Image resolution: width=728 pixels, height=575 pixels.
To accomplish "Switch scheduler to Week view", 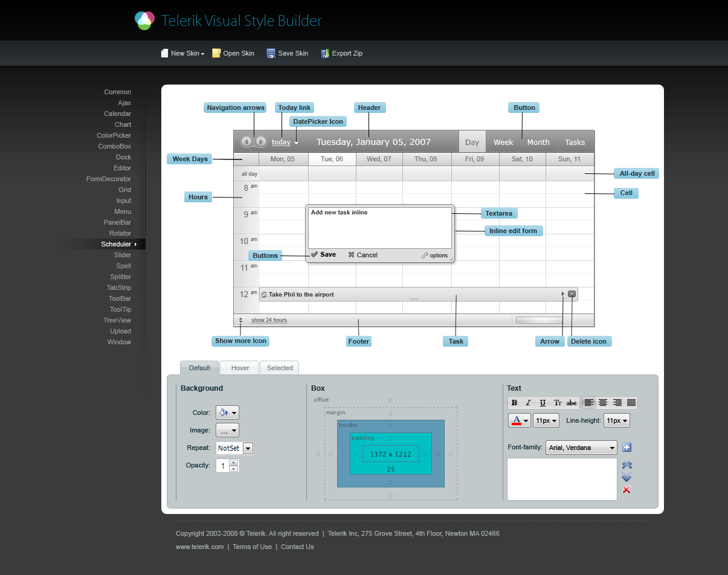I will [x=503, y=142].
